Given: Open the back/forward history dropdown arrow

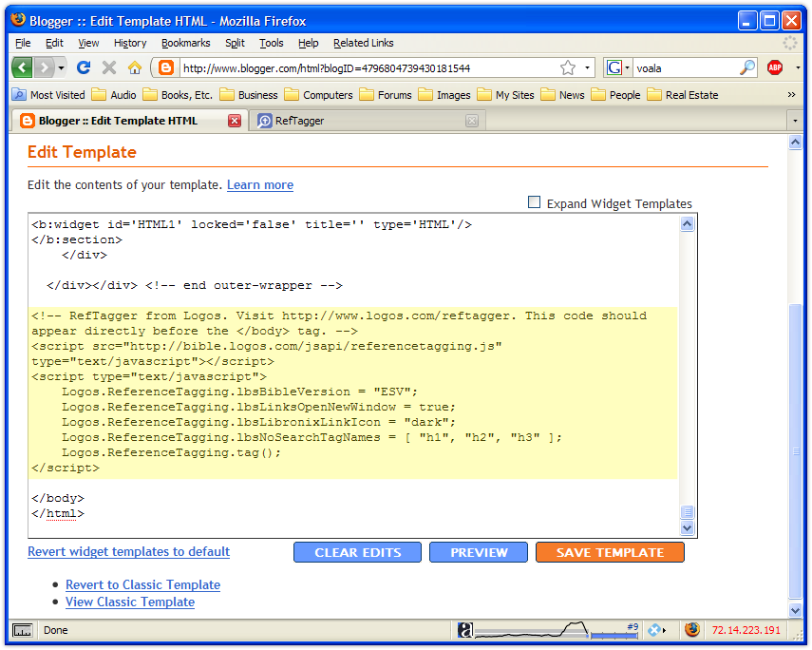Looking at the screenshot, I should coord(62,67).
